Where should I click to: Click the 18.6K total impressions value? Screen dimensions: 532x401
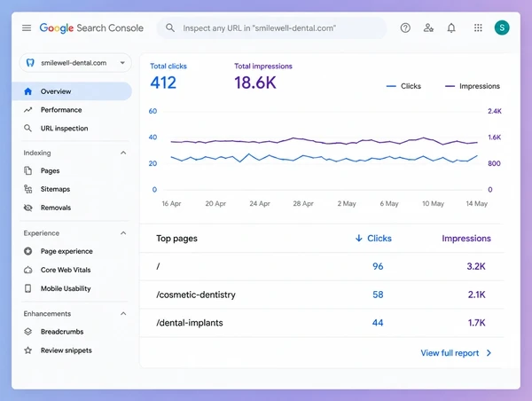click(255, 83)
